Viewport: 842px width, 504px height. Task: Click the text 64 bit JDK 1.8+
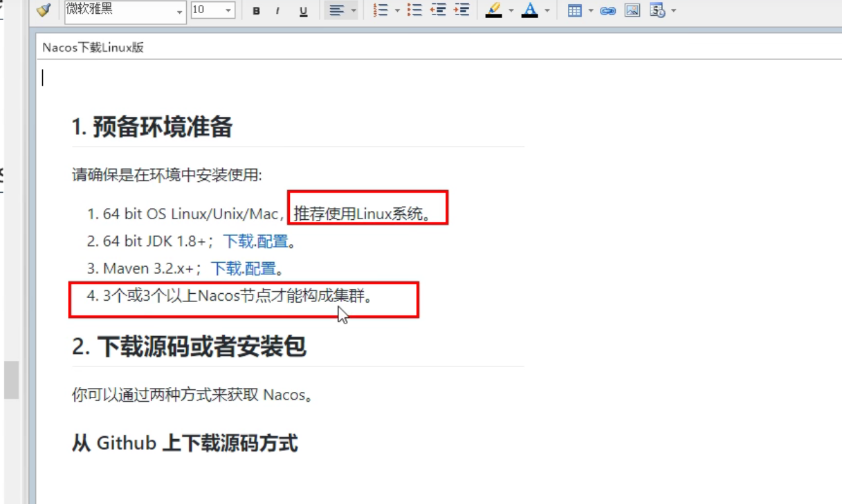[154, 241]
